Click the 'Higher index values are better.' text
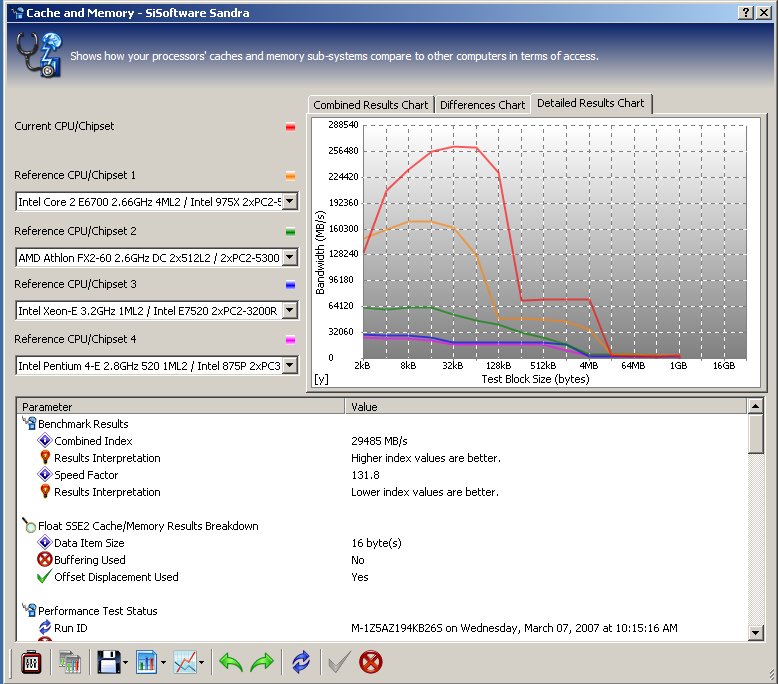This screenshot has height=684, width=778. point(426,458)
